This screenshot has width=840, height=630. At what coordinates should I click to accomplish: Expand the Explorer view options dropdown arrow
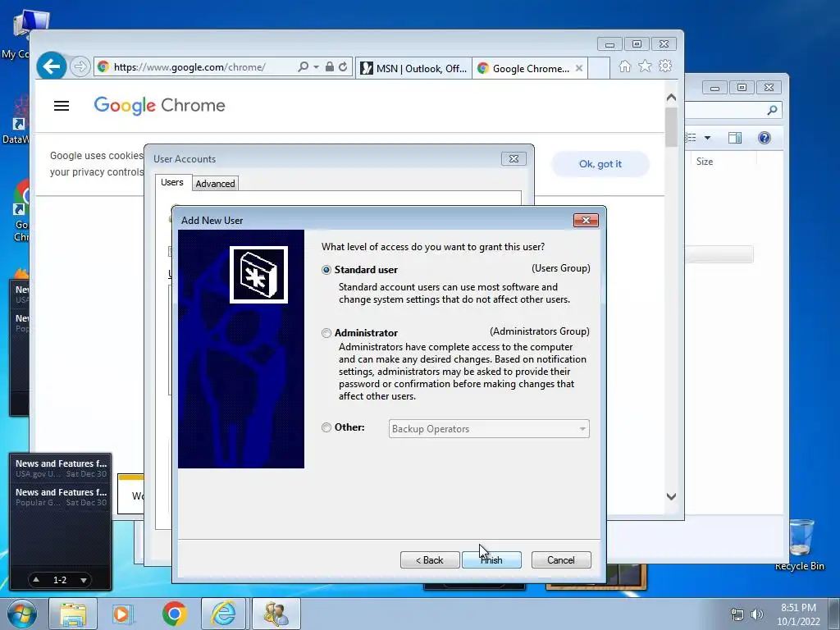(x=707, y=138)
